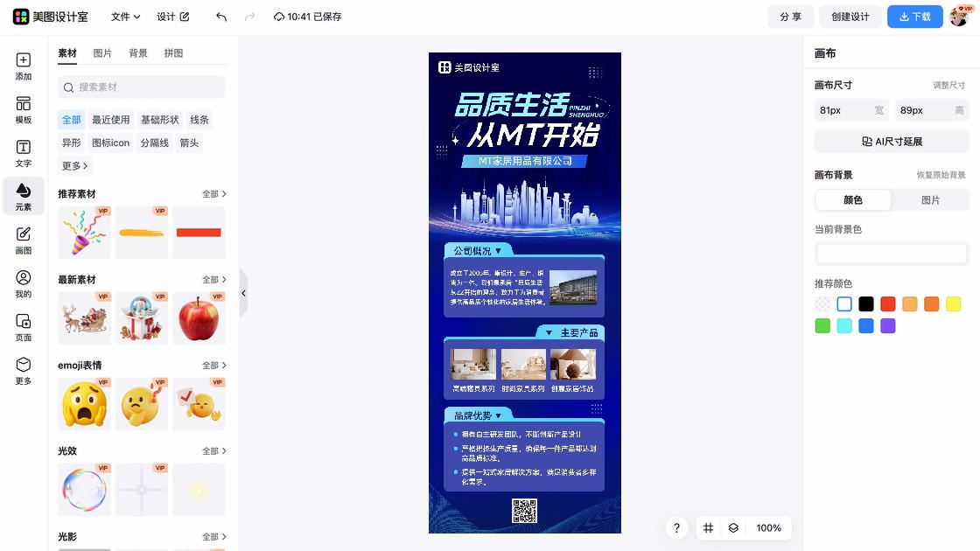Image resolution: width=980 pixels, height=551 pixels.
Task: Collapse the left materials panel with the chevron
Action: 243,293
